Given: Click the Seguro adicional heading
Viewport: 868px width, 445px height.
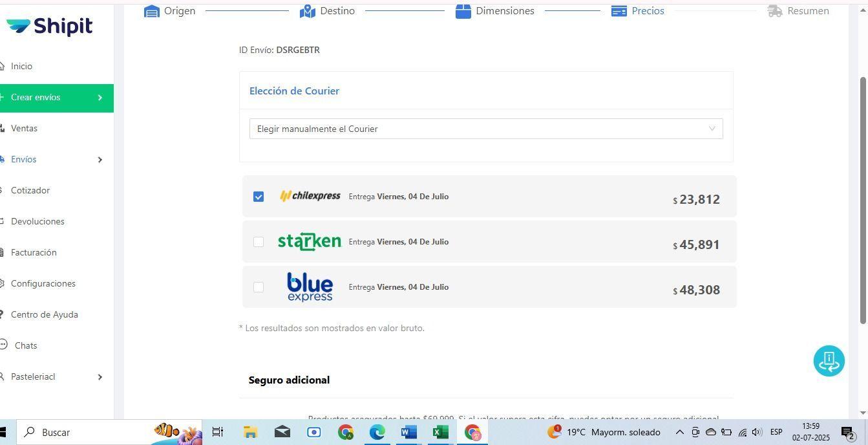Looking at the screenshot, I should pos(289,380).
